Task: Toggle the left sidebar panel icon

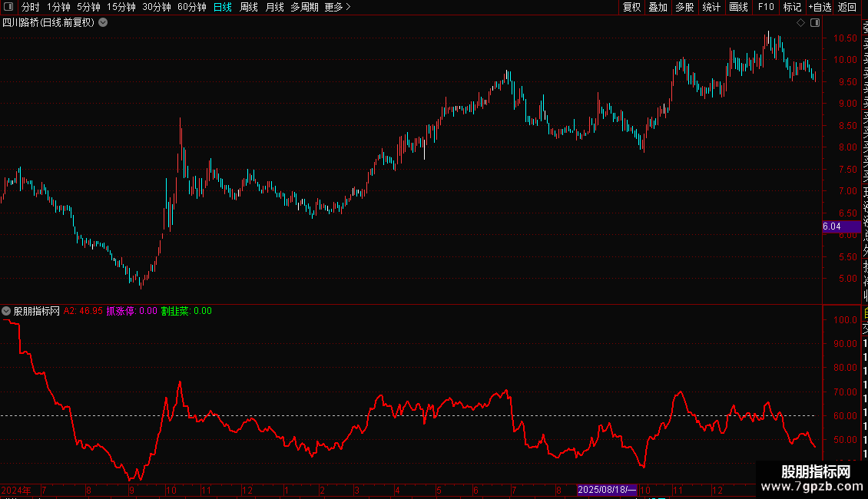Action: pos(8,7)
